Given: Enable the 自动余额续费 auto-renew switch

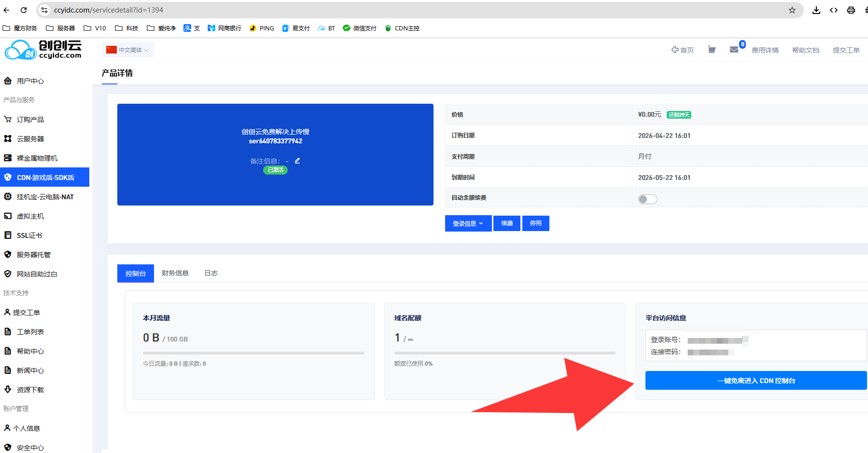Looking at the screenshot, I should tap(647, 199).
